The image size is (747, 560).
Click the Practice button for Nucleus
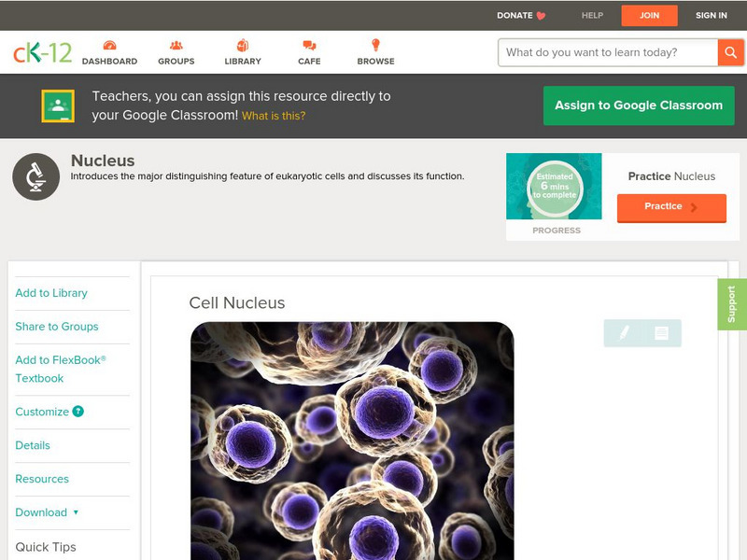pyautogui.click(x=670, y=206)
